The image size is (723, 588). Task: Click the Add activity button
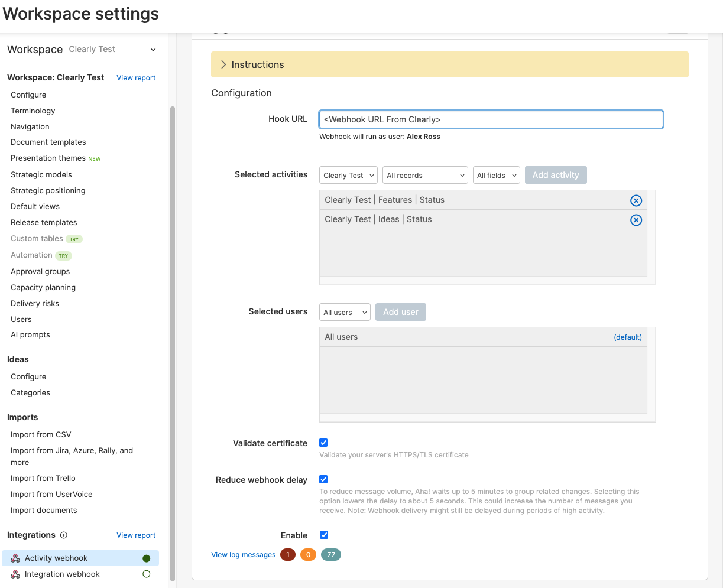[x=556, y=175]
